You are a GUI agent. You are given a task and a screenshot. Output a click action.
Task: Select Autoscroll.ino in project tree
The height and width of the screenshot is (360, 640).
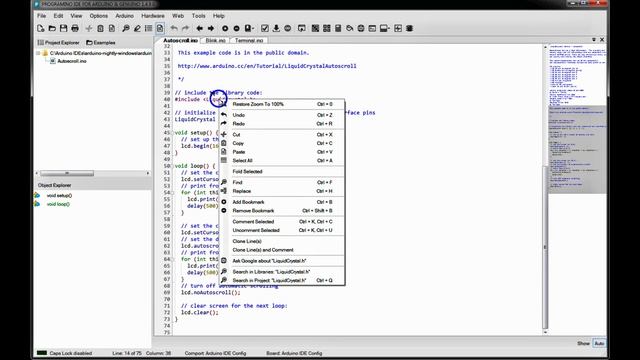tap(71, 61)
